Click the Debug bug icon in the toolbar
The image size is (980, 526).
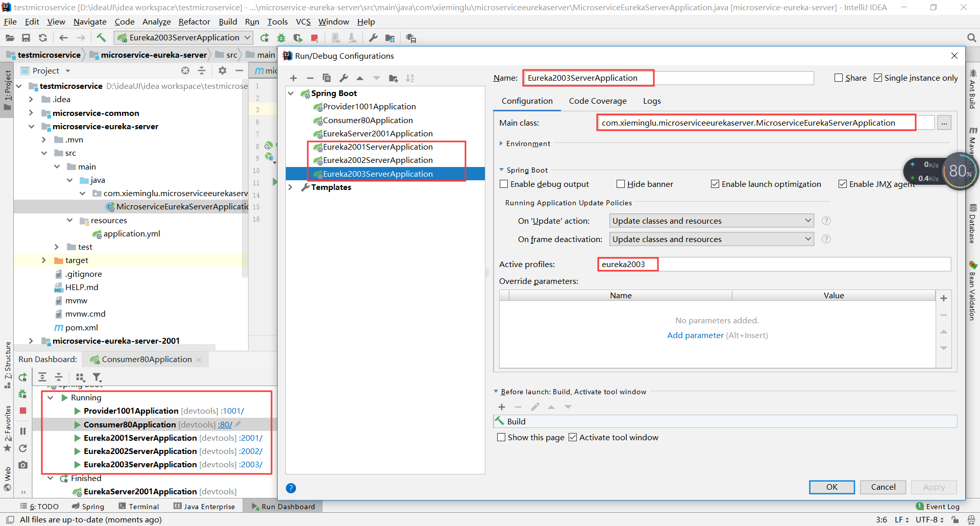(281, 38)
